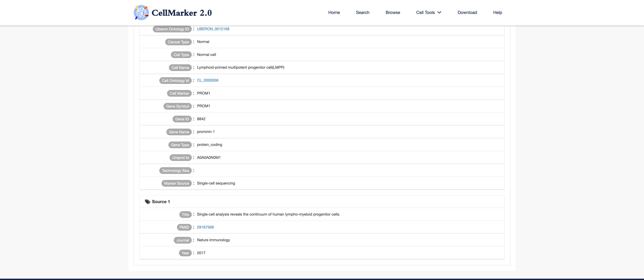This screenshot has height=280, width=644.
Task: Click the Cell Marker label badge
Action: point(179,93)
